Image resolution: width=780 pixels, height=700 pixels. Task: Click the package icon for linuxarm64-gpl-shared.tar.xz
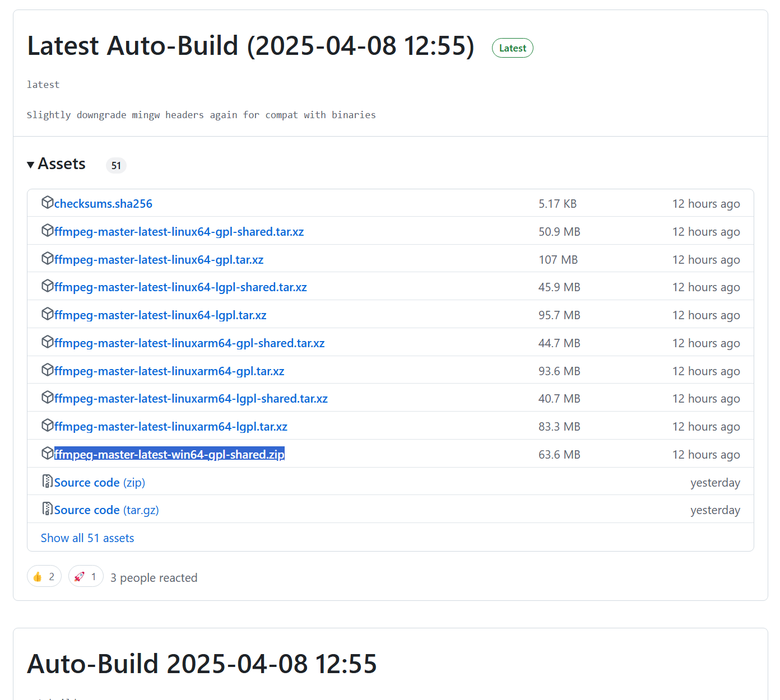pos(48,342)
